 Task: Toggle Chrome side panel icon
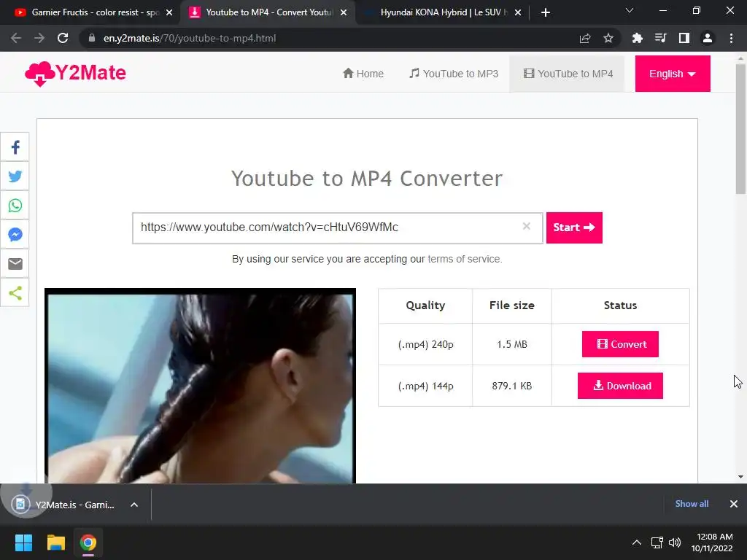tap(684, 38)
